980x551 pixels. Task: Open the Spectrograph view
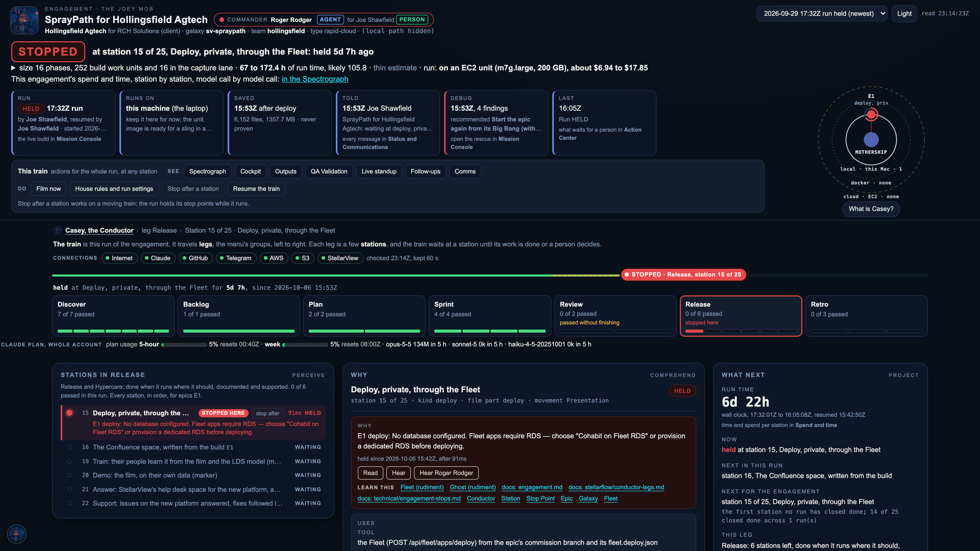pyautogui.click(x=207, y=171)
